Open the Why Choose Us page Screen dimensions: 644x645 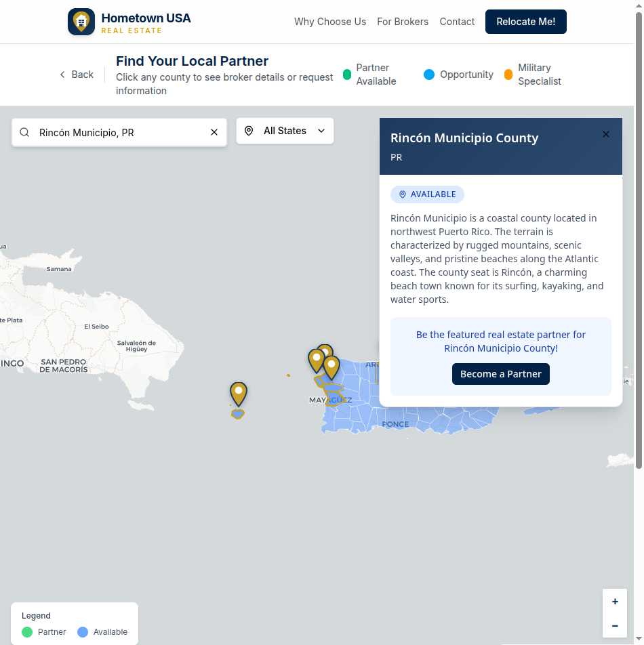coord(330,22)
